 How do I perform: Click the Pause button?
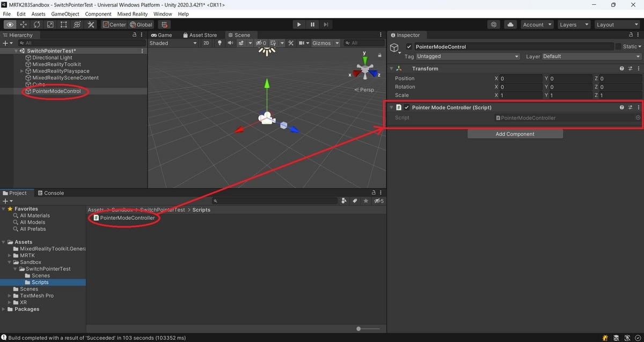coord(312,25)
